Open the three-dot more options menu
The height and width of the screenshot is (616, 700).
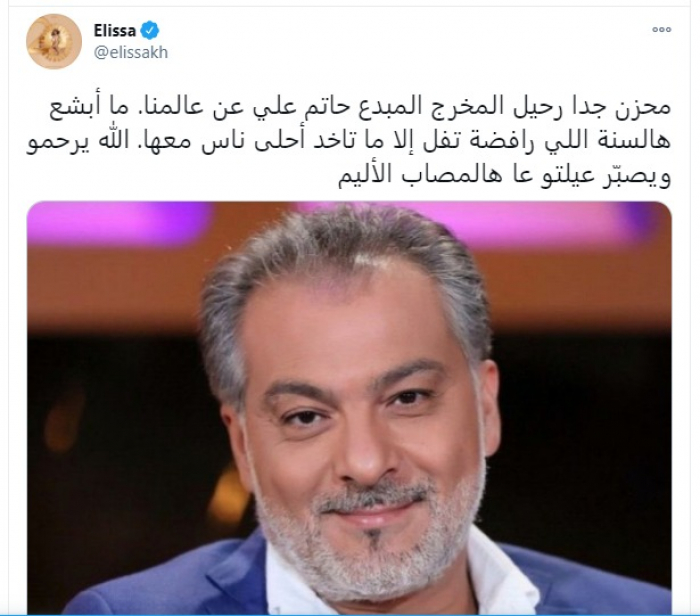tap(662, 29)
